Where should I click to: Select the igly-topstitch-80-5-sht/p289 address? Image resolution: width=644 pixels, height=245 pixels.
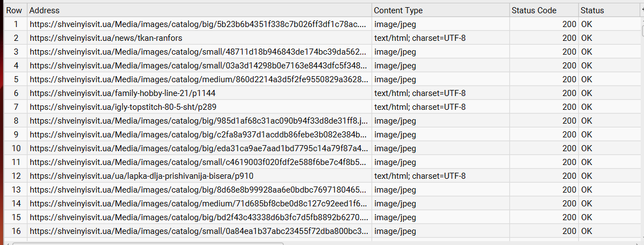tap(123, 107)
